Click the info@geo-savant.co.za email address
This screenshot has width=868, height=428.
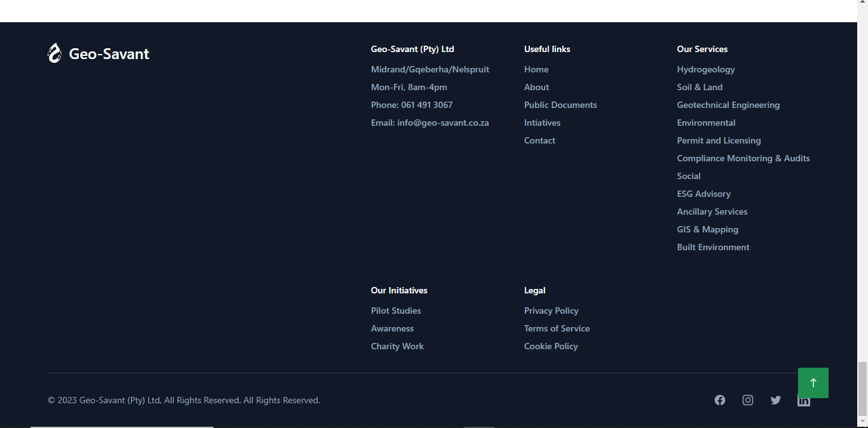click(x=443, y=123)
